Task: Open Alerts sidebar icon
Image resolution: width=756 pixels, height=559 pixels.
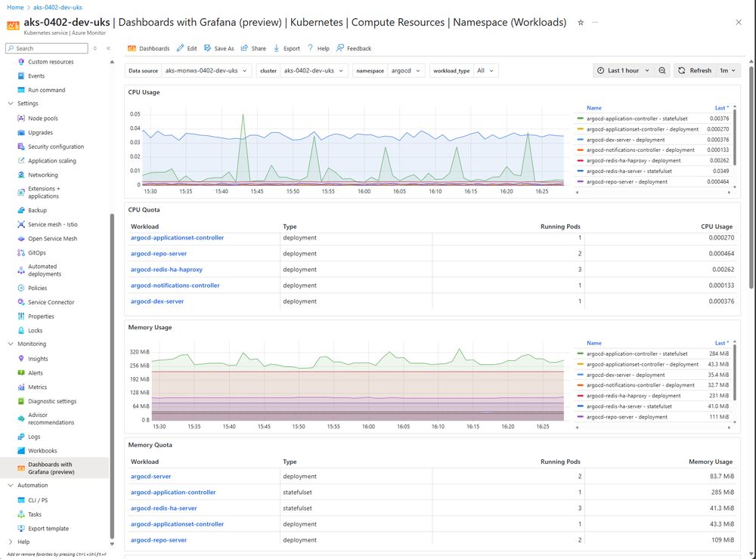Action: coord(20,372)
